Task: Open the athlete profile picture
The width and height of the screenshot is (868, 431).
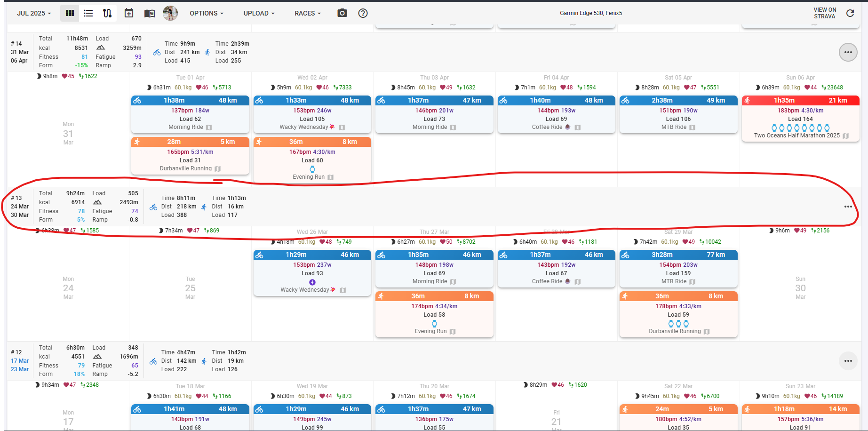Action: [x=170, y=13]
